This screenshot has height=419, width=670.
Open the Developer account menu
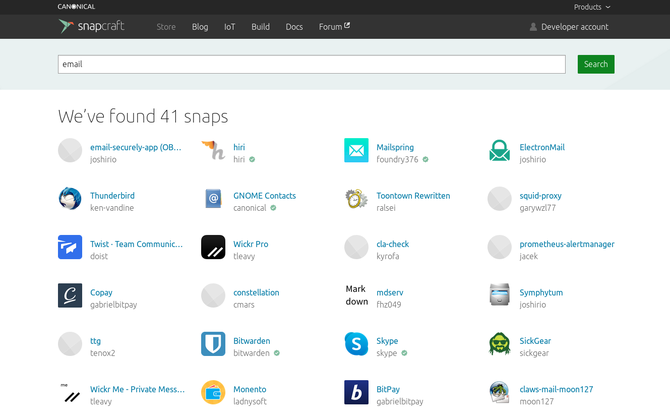(x=568, y=27)
